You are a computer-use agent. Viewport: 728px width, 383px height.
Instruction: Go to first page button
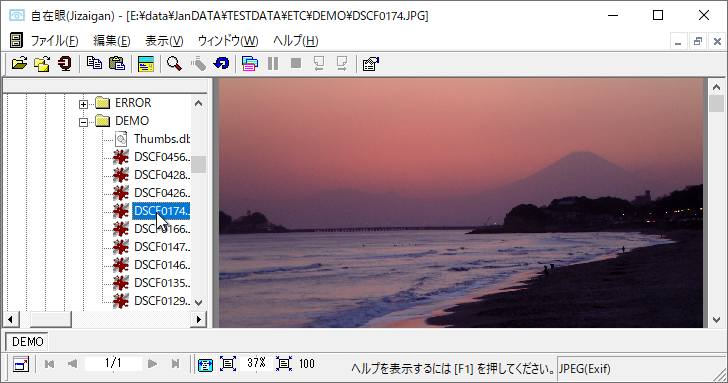tap(49, 364)
